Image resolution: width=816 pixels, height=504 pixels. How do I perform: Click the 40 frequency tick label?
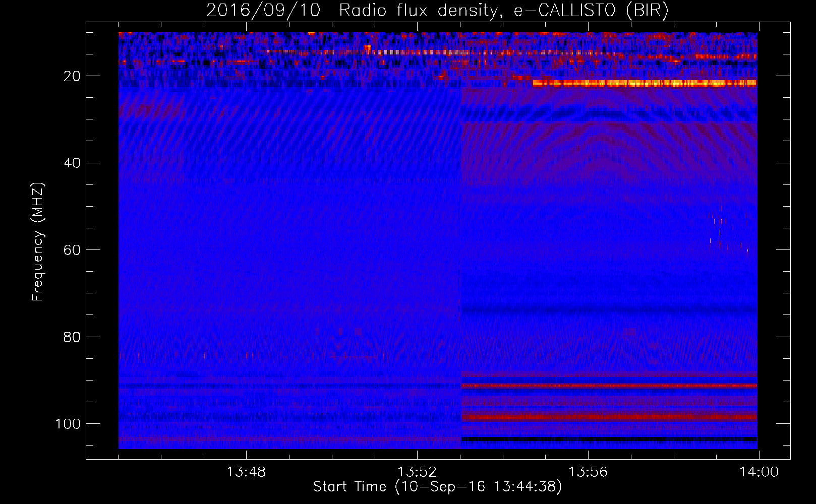72,163
